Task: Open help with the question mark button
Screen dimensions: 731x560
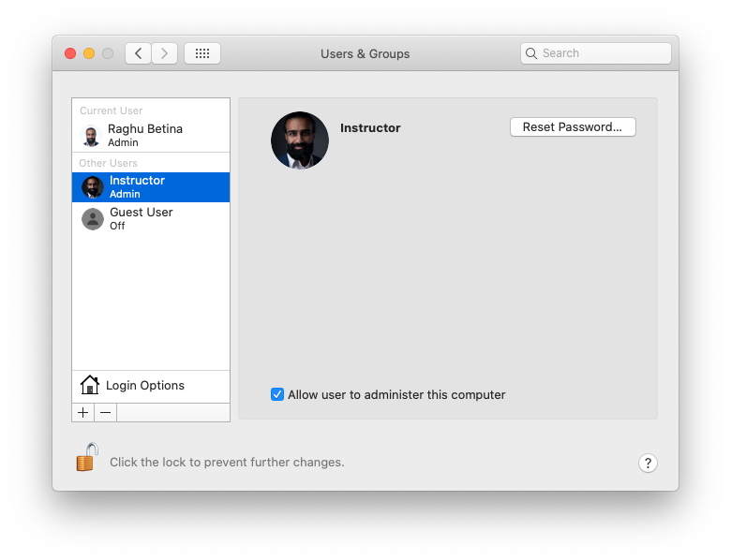Action: click(648, 464)
